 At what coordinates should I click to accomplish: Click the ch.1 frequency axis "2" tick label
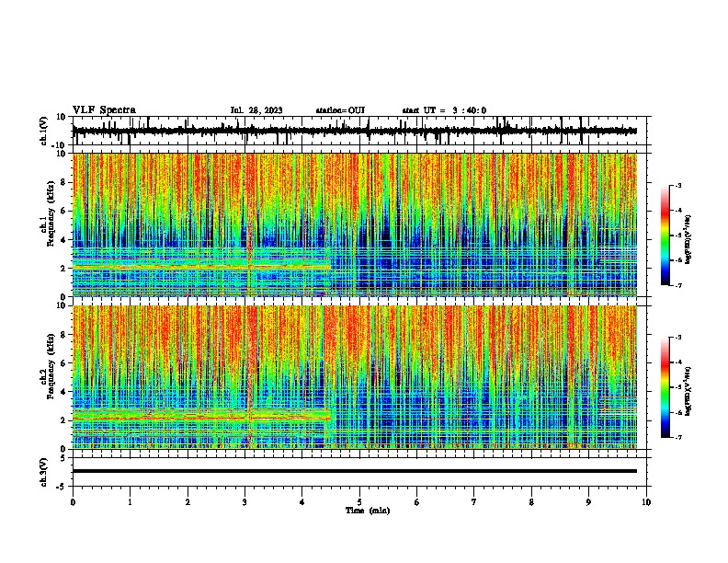(x=63, y=269)
